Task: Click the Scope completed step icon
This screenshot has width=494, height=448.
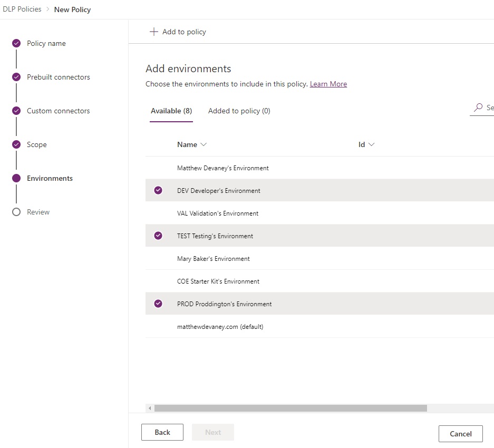Action: tap(16, 144)
